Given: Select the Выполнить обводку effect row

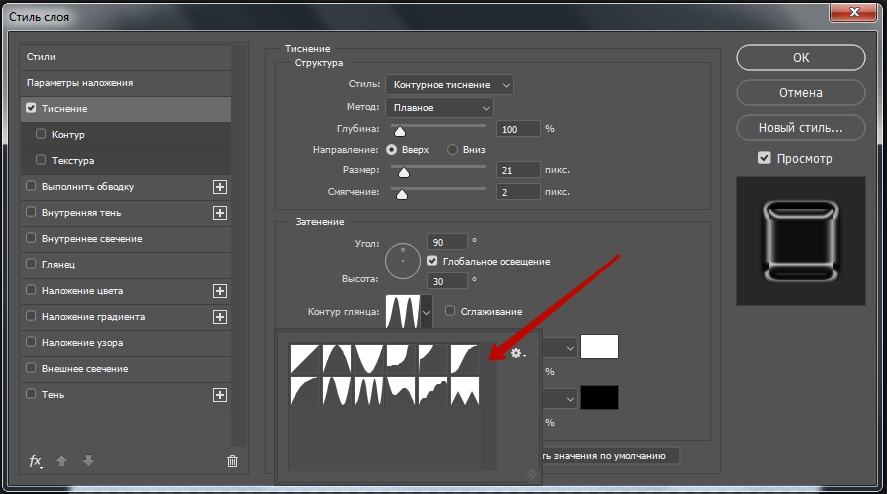Looking at the screenshot, I should (126, 187).
